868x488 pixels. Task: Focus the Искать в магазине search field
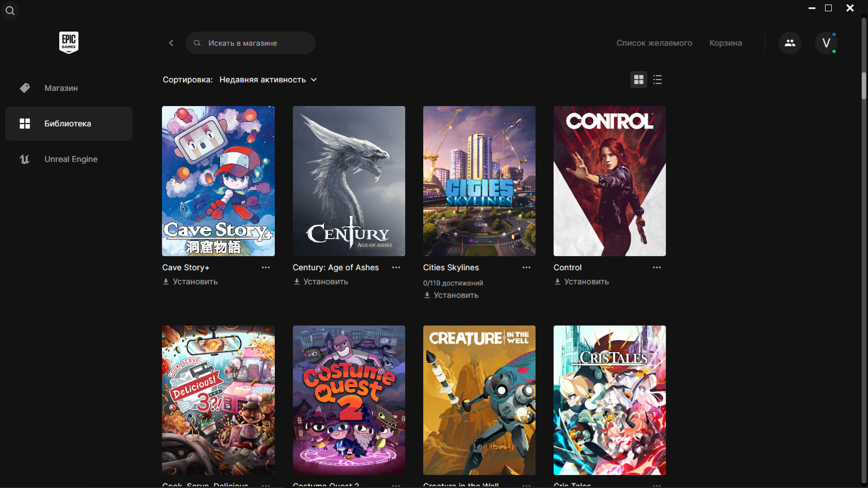[x=251, y=43]
